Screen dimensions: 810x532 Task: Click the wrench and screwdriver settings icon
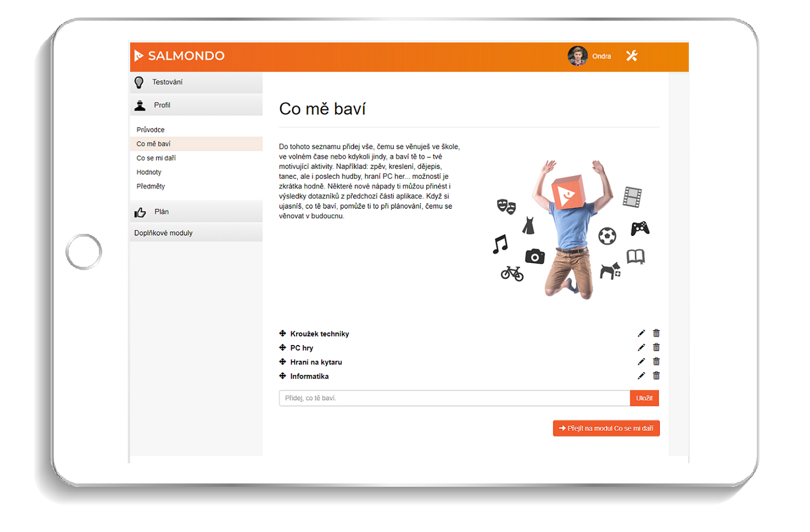[x=632, y=56]
